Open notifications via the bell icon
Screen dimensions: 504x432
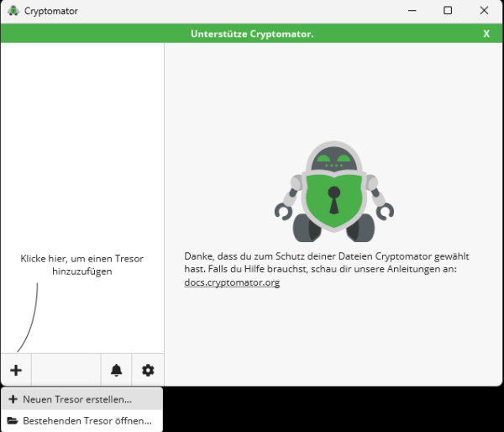pos(116,370)
